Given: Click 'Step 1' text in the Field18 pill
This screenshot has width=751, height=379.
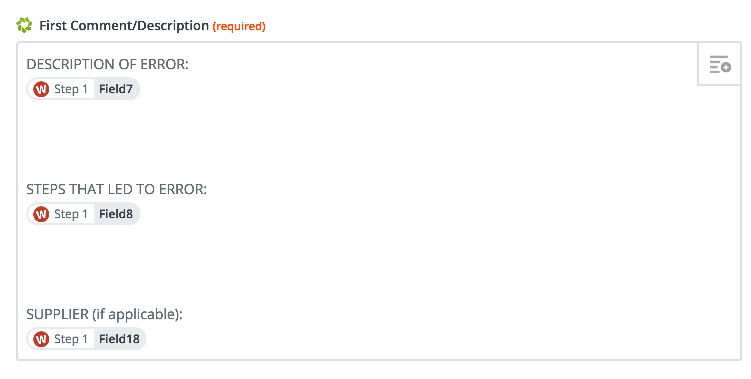Looking at the screenshot, I should click(71, 339).
